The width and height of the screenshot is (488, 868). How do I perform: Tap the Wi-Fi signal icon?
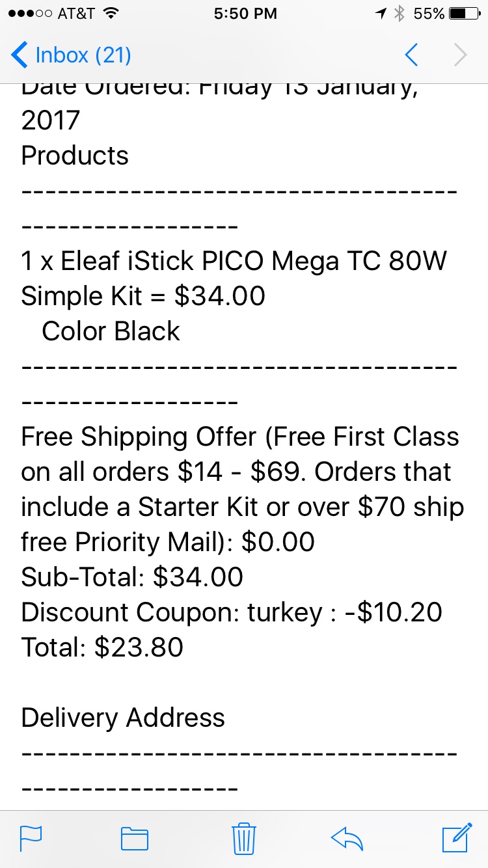pos(111,13)
